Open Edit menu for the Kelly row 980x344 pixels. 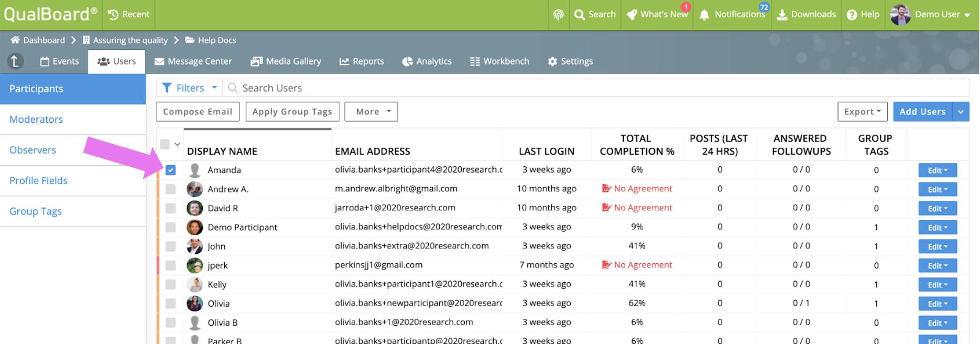coord(938,285)
